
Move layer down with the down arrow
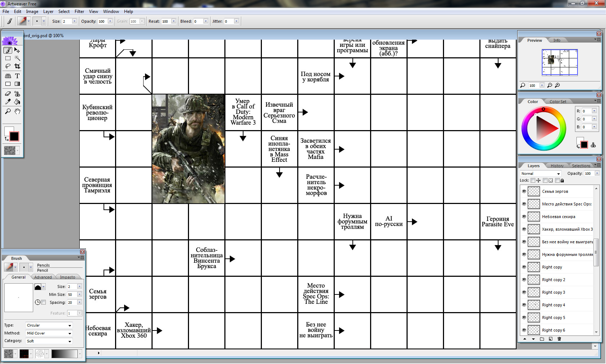point(533,339)
